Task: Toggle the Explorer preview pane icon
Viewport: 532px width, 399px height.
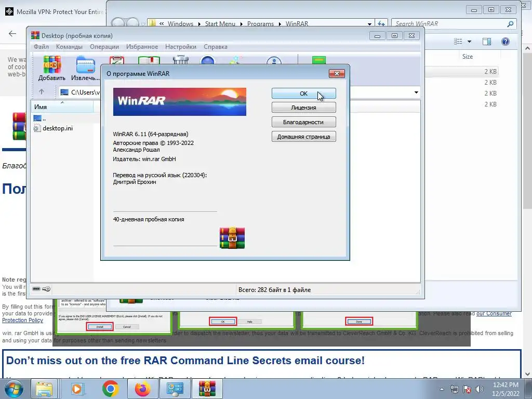Action: tap(486, 42)
